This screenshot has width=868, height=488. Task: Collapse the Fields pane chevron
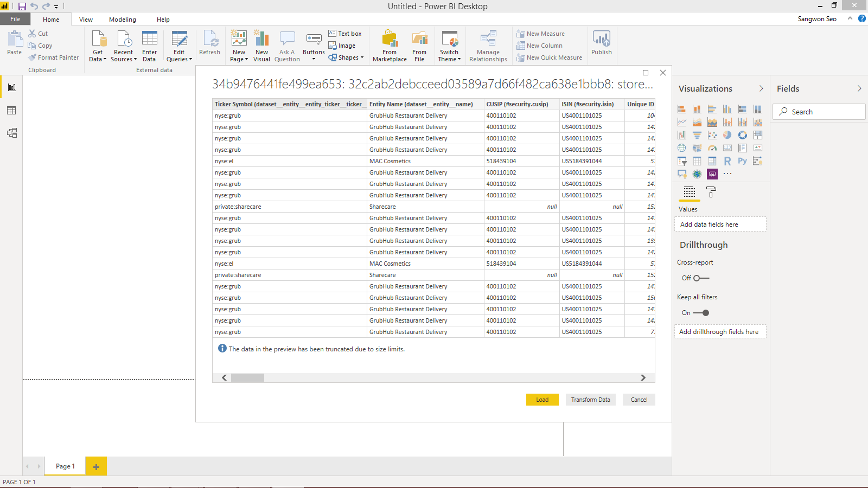pyautogui.click(x=859, y=88)
